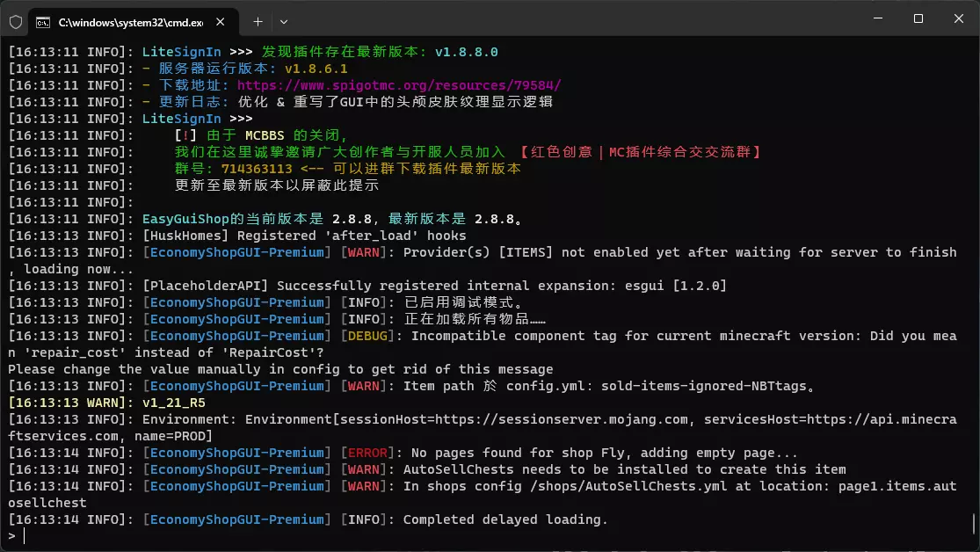Click the terminal scrollbar thumb
This screenshot has width=980, height=552.
[x=973, y=523]
